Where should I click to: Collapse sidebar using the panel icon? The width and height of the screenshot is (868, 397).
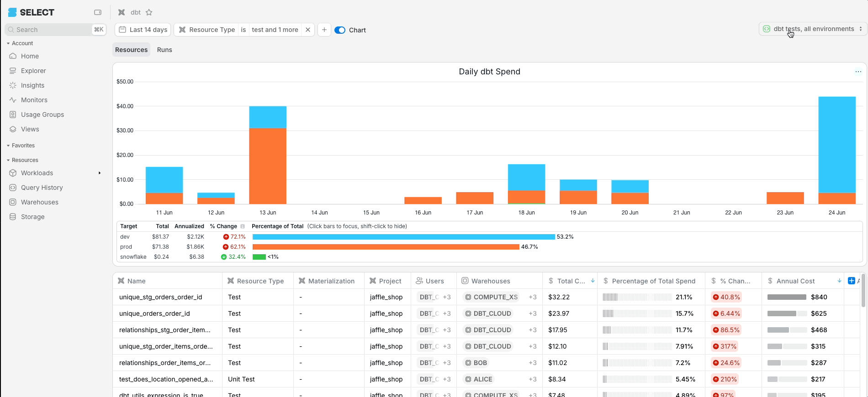click(98, 12)
